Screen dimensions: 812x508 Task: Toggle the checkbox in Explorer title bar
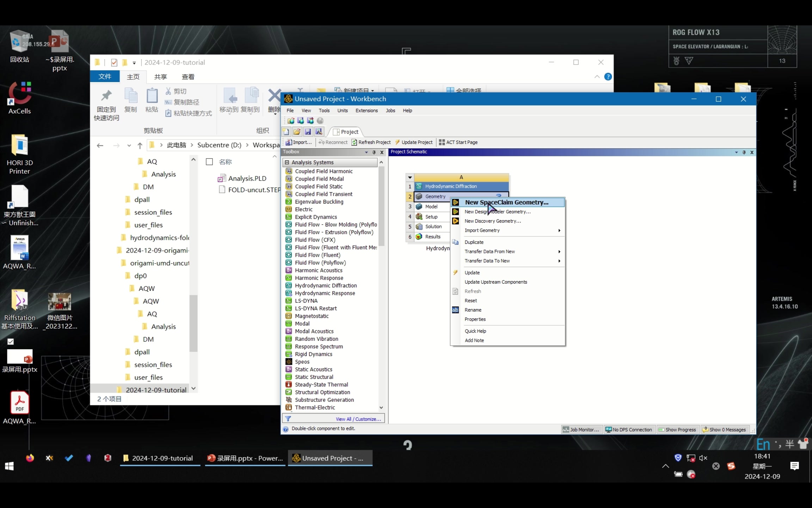(114, 62)
